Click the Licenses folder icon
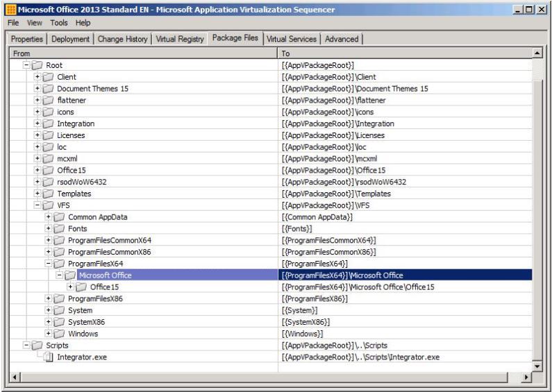Viewport: 552px width, 392px height. pyautogui.click(x=48, y=135)
